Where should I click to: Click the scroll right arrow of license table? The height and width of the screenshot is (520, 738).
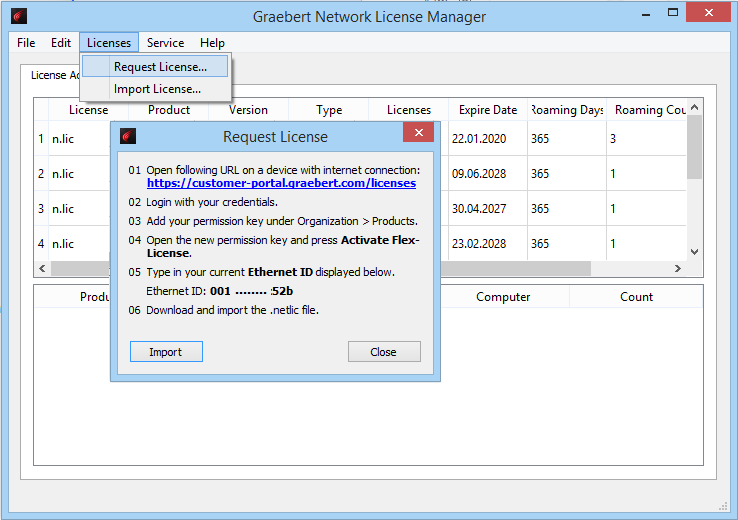678,268
